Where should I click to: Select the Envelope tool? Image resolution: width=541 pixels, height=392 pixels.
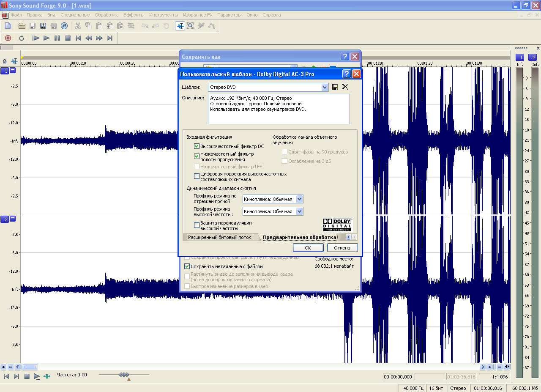click(212, 26)
